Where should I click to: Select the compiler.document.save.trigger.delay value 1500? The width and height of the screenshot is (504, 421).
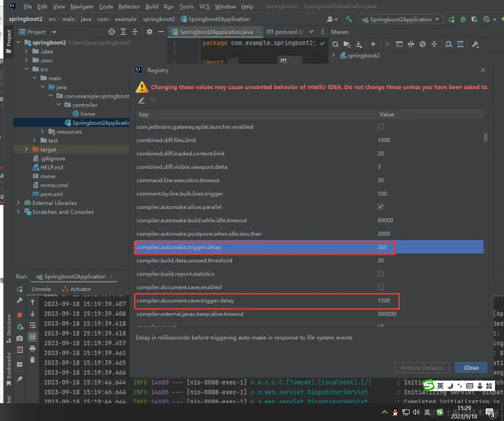(x=384, y=300)
